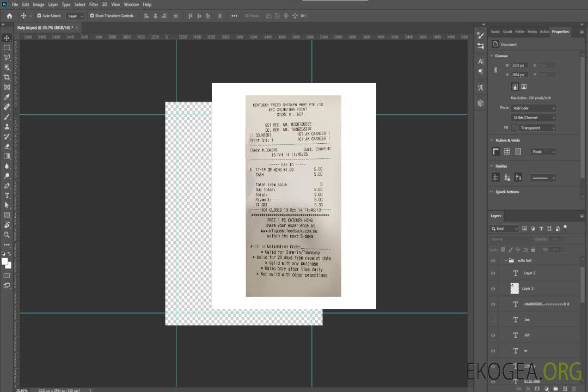Select the Crop tool

pos(7,77)
